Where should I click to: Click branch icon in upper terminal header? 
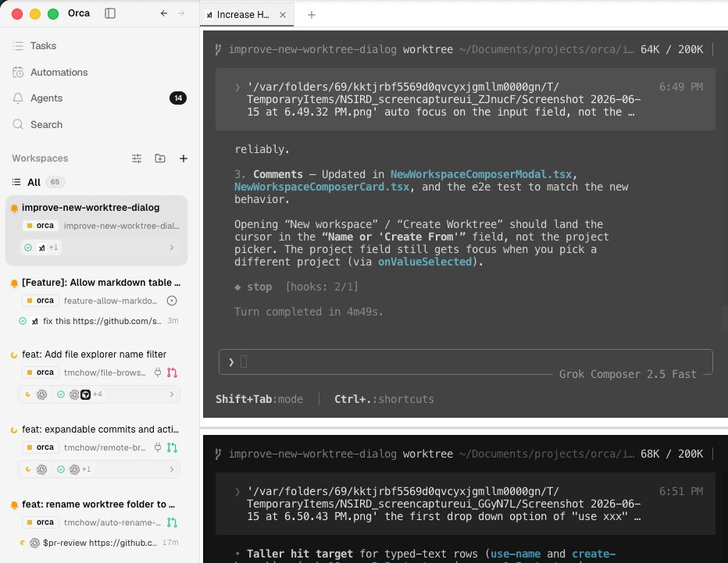click(x=218, y=49)
